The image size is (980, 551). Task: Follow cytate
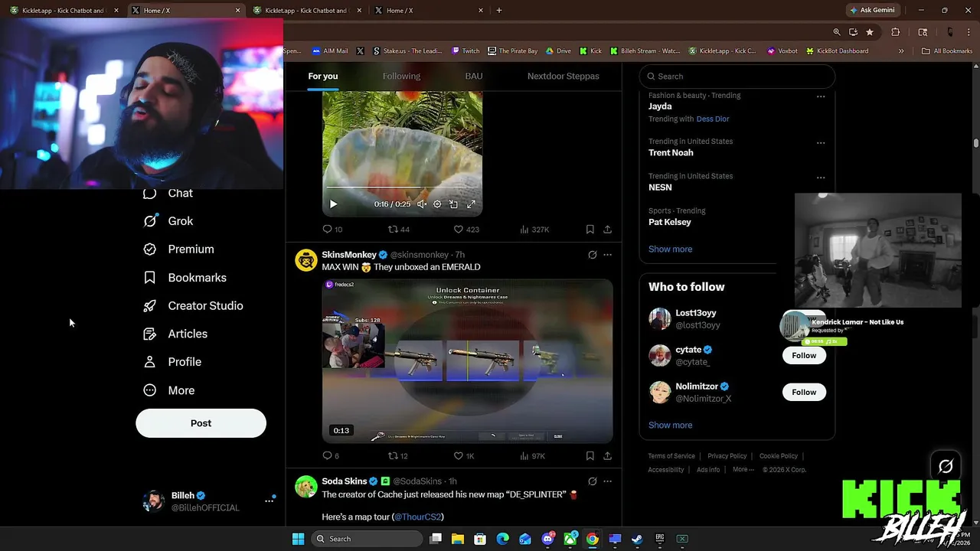(804, 356)
